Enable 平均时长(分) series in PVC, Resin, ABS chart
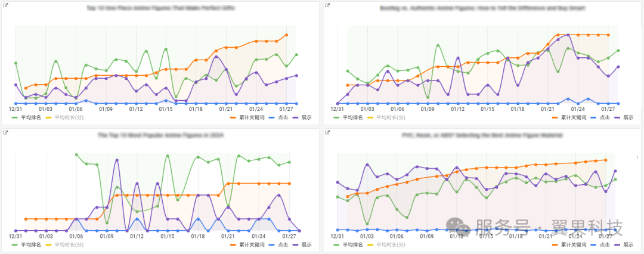The image size is (644, 254). click(392, 244)
